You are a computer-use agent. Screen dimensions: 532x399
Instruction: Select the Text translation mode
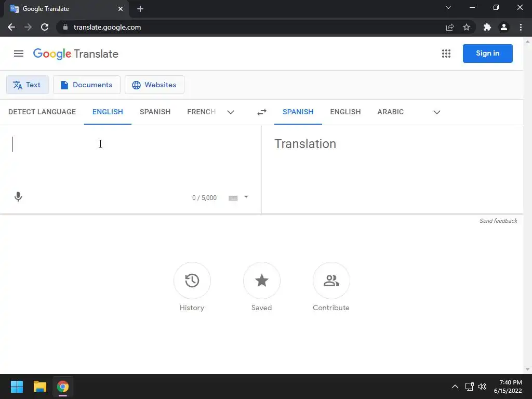pos(28,85)
